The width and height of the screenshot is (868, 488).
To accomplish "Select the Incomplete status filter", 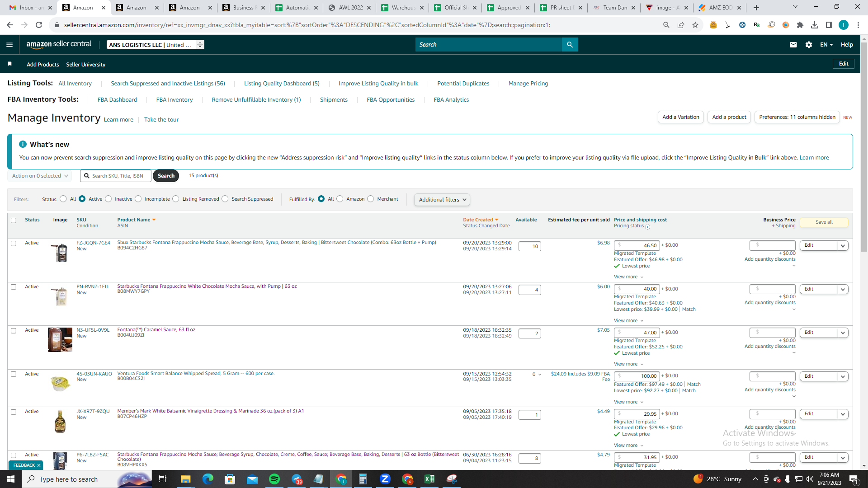I will tap(138, 199).
